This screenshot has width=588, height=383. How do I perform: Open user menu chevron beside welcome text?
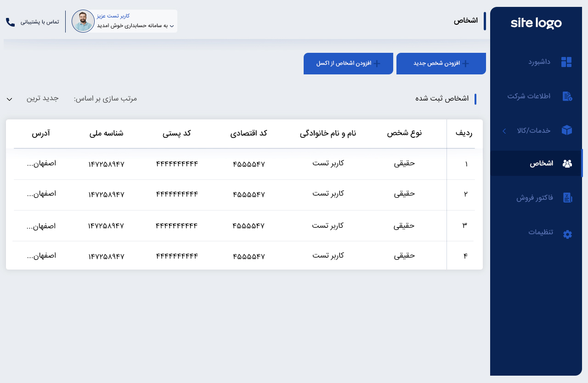click(x=172, y=26)
